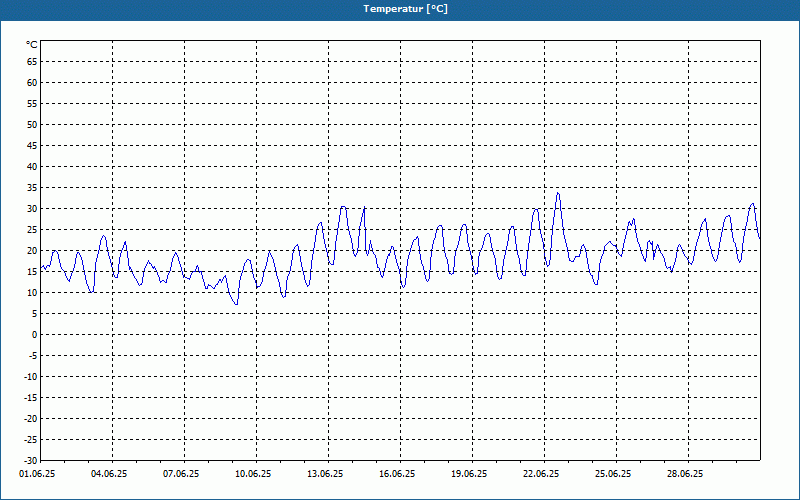Viewport: 800px width, 500px height.
Task: Click the 40 y-axis value
Action: (x=32, y=167)
